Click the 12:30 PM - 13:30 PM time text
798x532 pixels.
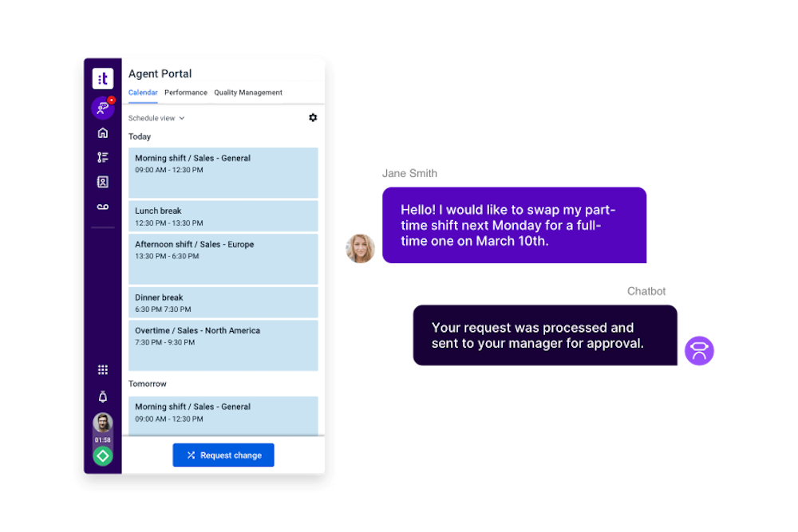click(169, 223)
